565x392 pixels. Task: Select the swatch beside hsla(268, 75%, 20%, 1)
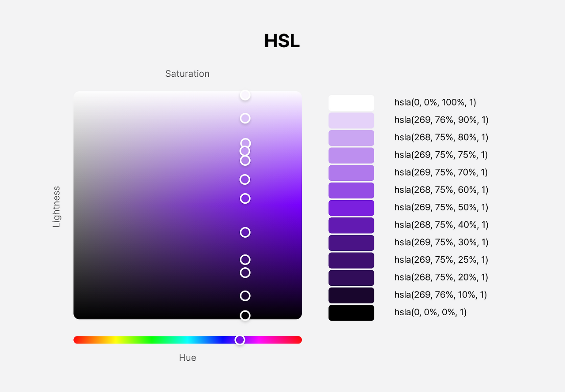pos(351,278)
